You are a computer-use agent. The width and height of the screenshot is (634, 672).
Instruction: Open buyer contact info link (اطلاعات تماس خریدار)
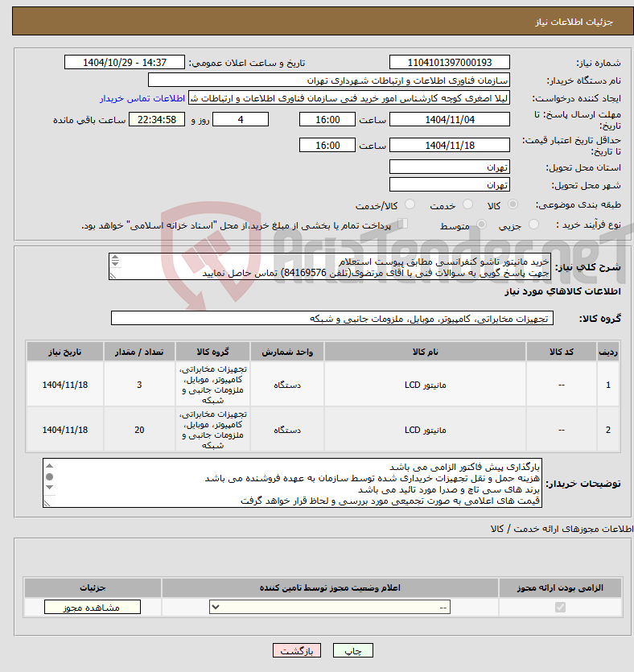(142, 98)
